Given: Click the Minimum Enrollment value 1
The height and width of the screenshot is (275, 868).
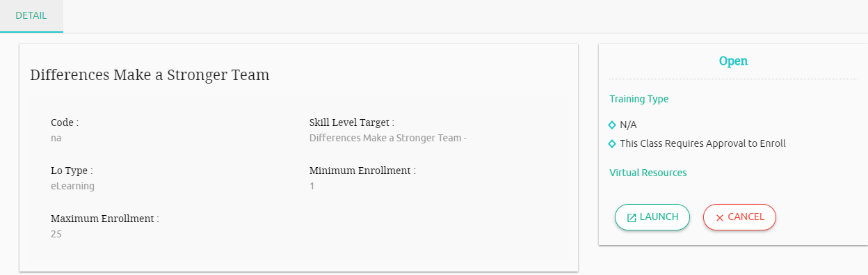Looking at the screenshot, I should [x=312, y=187].
